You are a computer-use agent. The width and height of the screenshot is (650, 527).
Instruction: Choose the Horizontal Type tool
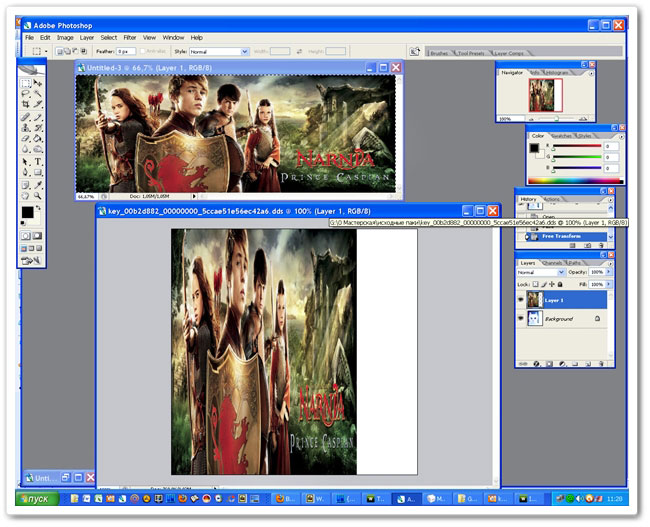click(x=38, y=162)
